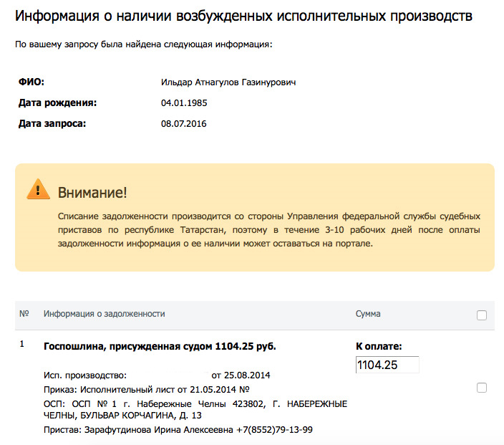Click the 'Приказ: Исполнительный лист' line

click(146, 390)
